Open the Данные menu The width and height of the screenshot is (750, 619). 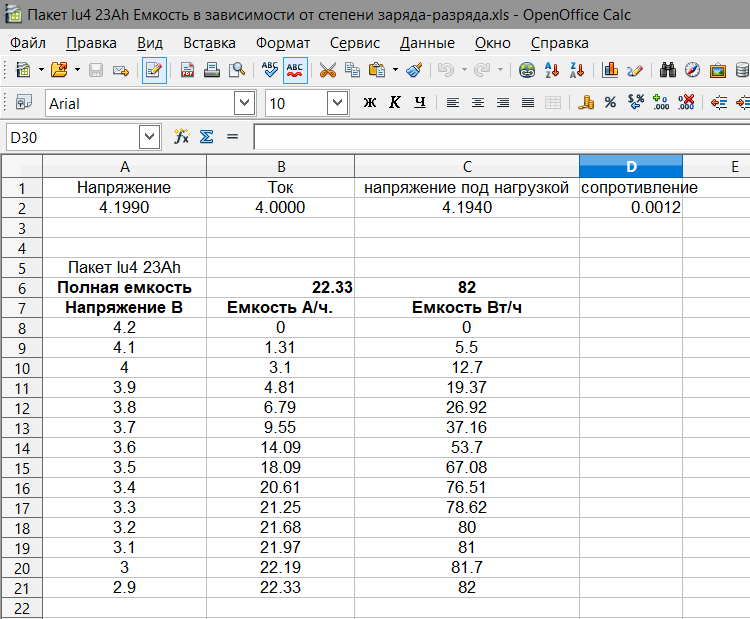[x=427, y=43]
